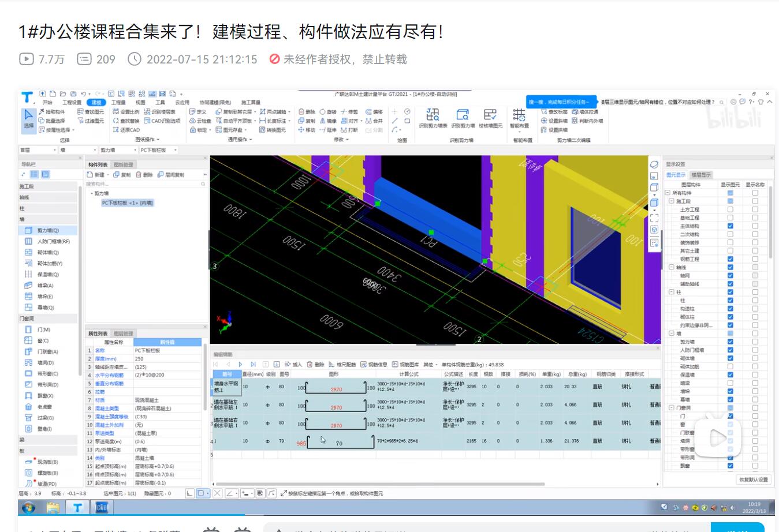779x532 pixels.
Task: Click 识别楼层表 tool
Action: pyautogui.click(x=160, y=112)
